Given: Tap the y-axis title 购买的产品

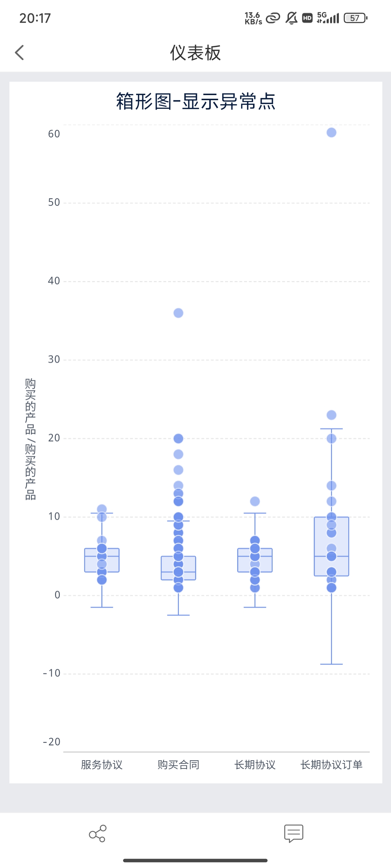Looking at the screenshot, I should click(30, 439).
